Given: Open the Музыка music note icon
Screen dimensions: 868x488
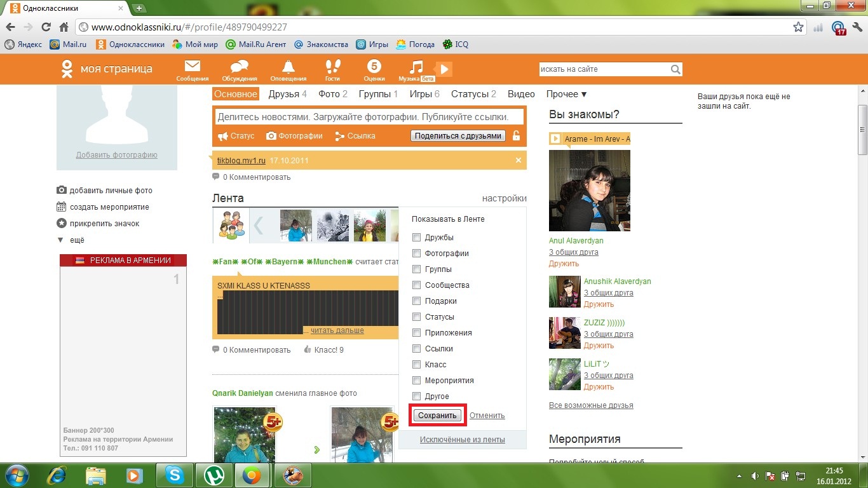Looking at the screenshot, I should 416,70.
